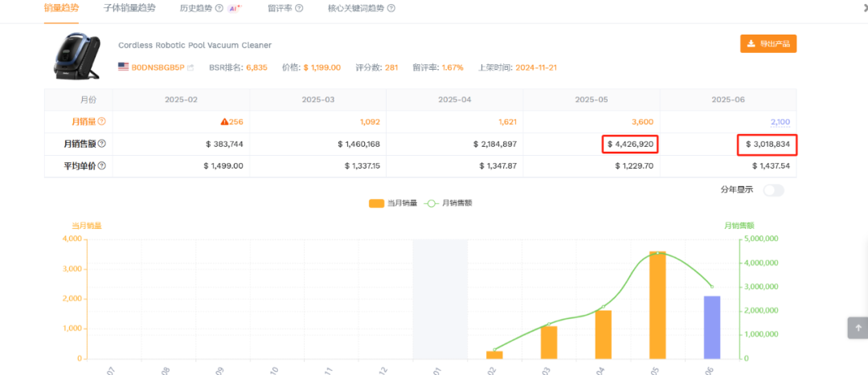Click the help icon next to 月销量
Image resolution: width=868 pixels, height=375 pixels.
pos(102,121)
